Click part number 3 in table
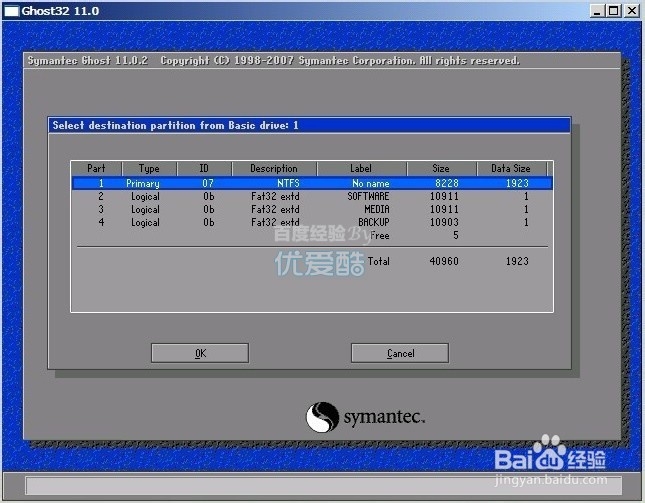 101,209
